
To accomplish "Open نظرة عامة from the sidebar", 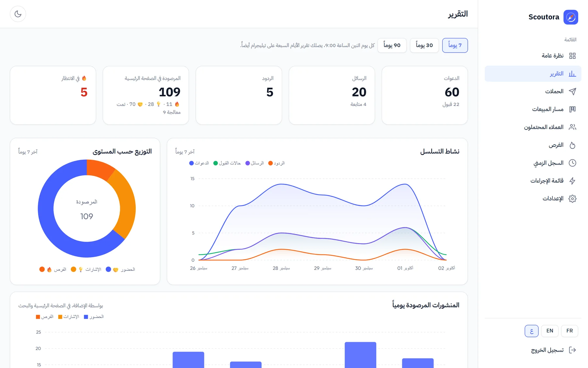I will point(533,56).
